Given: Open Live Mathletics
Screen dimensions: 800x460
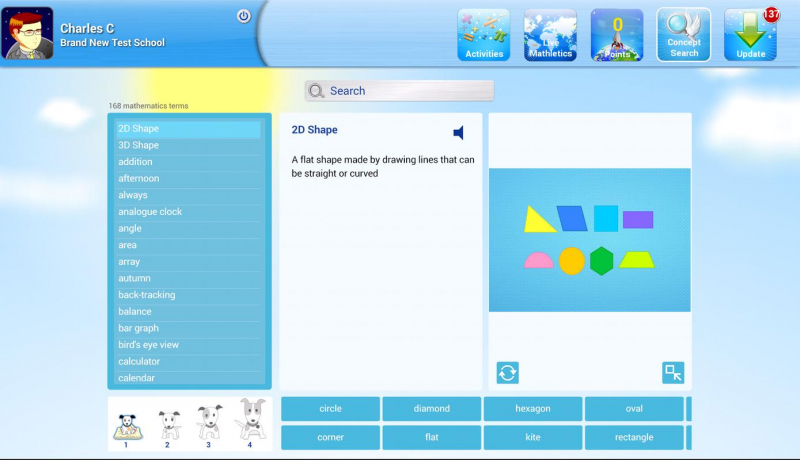Looking at the screenshot, I should (x=550, y=35).
